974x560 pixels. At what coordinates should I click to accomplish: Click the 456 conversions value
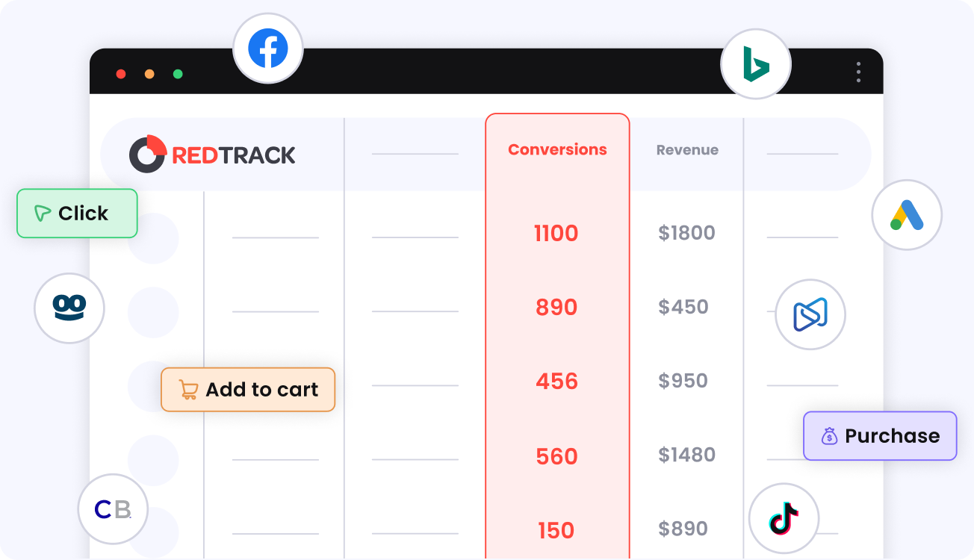coord(556,382)
